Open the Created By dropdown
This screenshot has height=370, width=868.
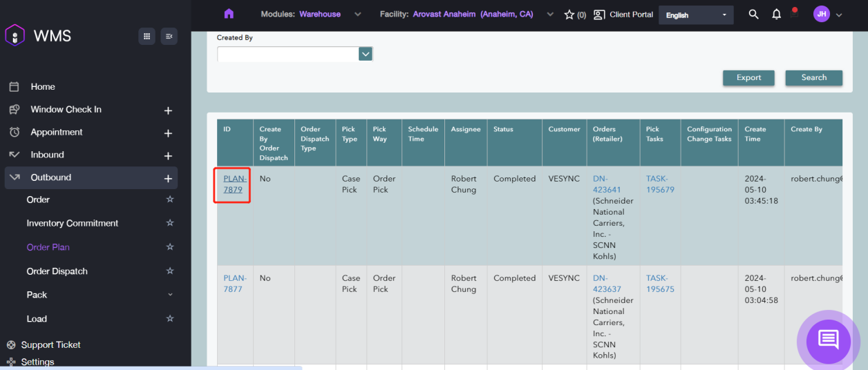(x=365, y=54)
